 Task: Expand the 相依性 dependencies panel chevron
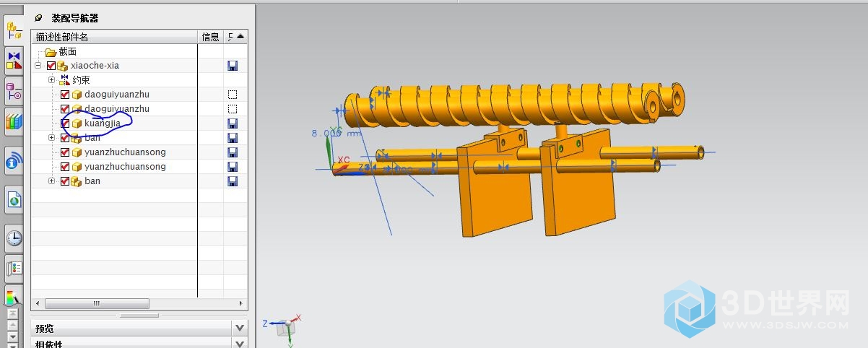(240, 344)
